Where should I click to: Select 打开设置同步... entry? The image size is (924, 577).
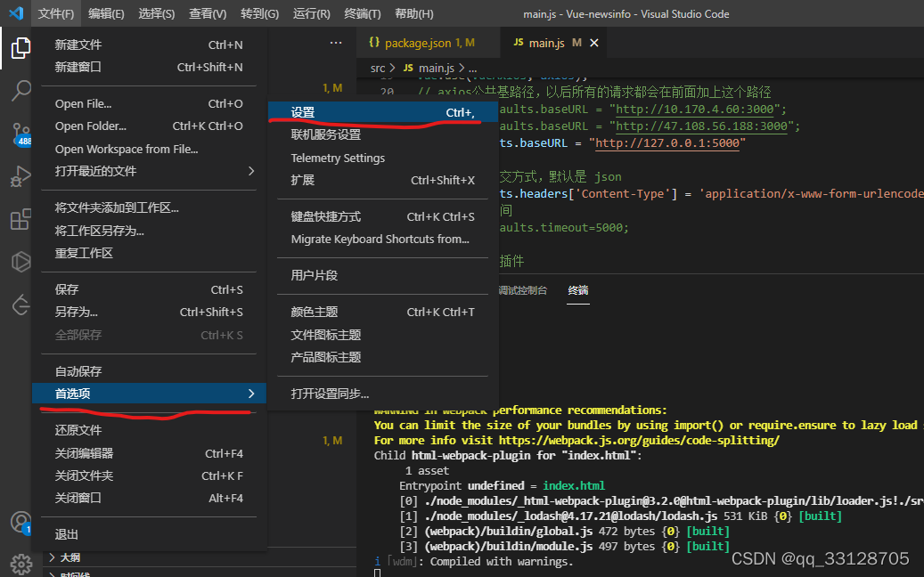(x=383, y=394)
